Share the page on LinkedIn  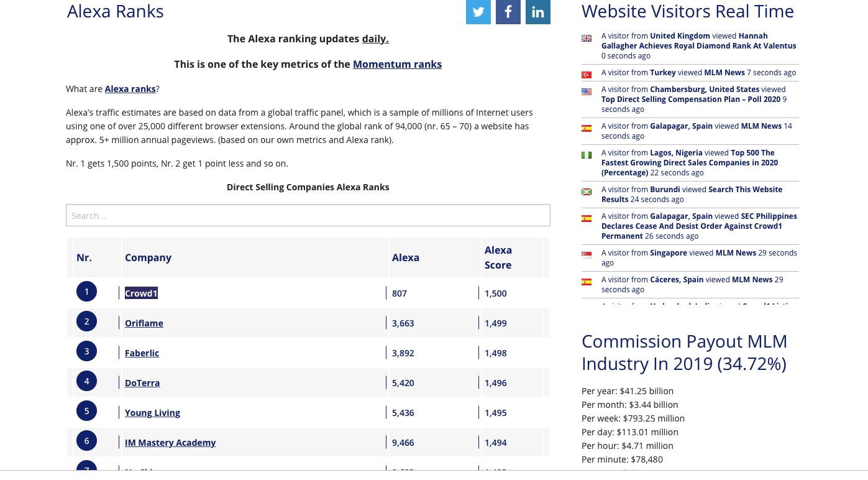538,12
